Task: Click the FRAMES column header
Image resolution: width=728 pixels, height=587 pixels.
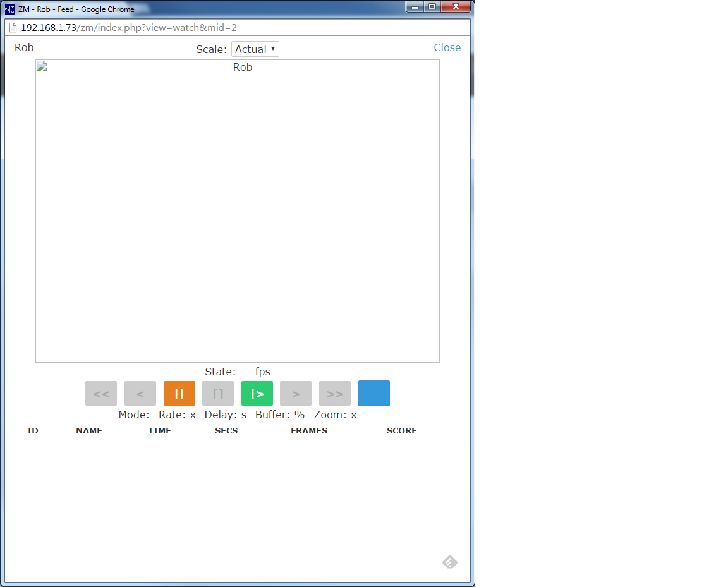Action: (309, 430)
